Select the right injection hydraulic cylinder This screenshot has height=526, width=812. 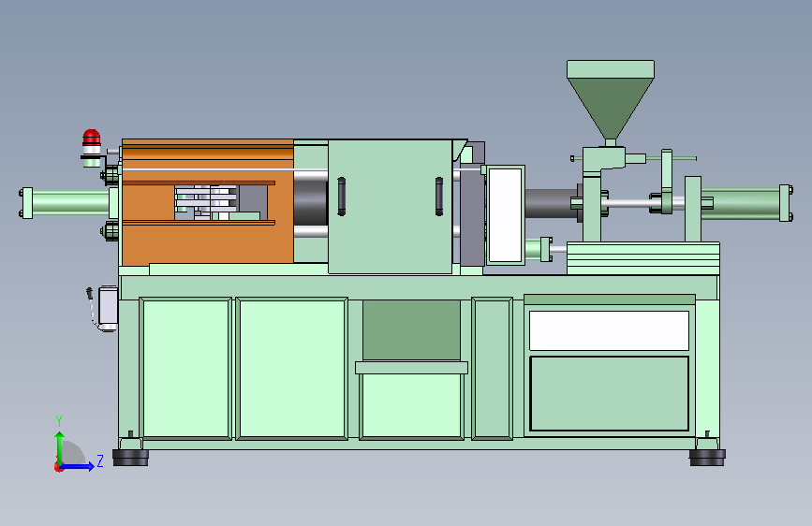(745, 203)
